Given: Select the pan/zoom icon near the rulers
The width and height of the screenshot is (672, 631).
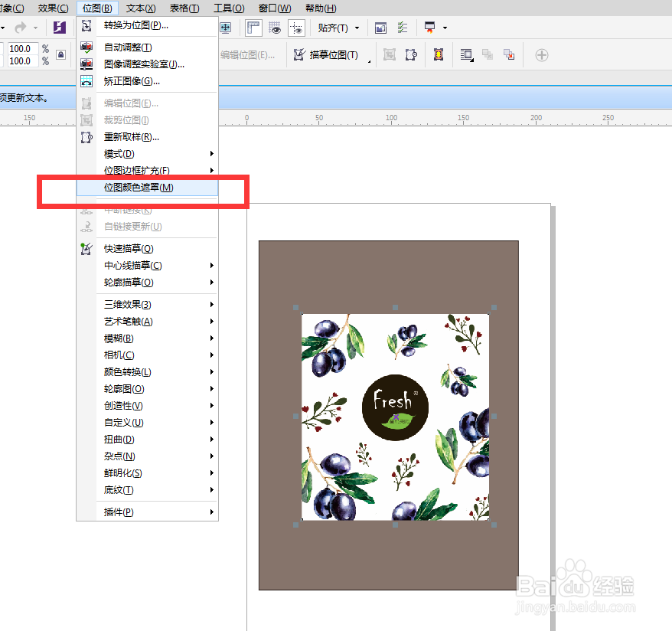Looking at the screenshot, I should click(x=226, y=28).
